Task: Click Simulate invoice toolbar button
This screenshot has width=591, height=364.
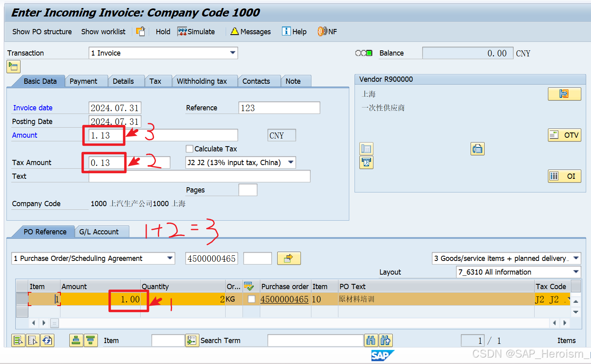Action: pos(196,31)
